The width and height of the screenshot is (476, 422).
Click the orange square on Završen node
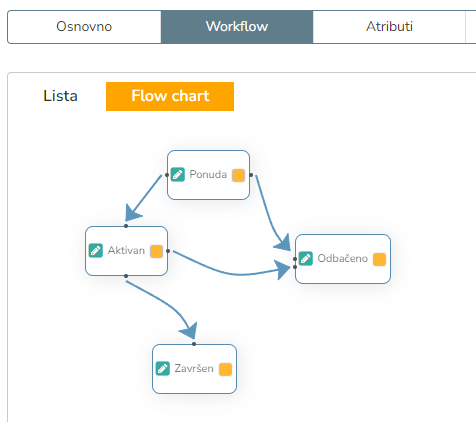click(x=225, y=369)
